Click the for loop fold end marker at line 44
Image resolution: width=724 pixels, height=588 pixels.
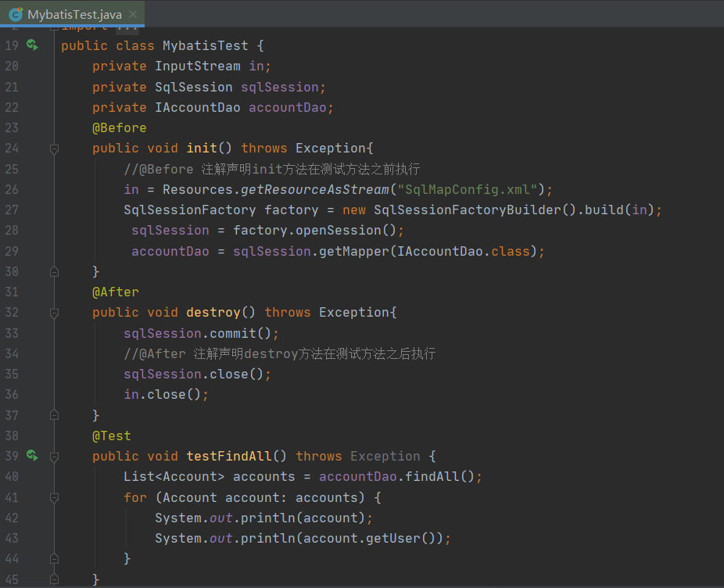pos(54,559)
